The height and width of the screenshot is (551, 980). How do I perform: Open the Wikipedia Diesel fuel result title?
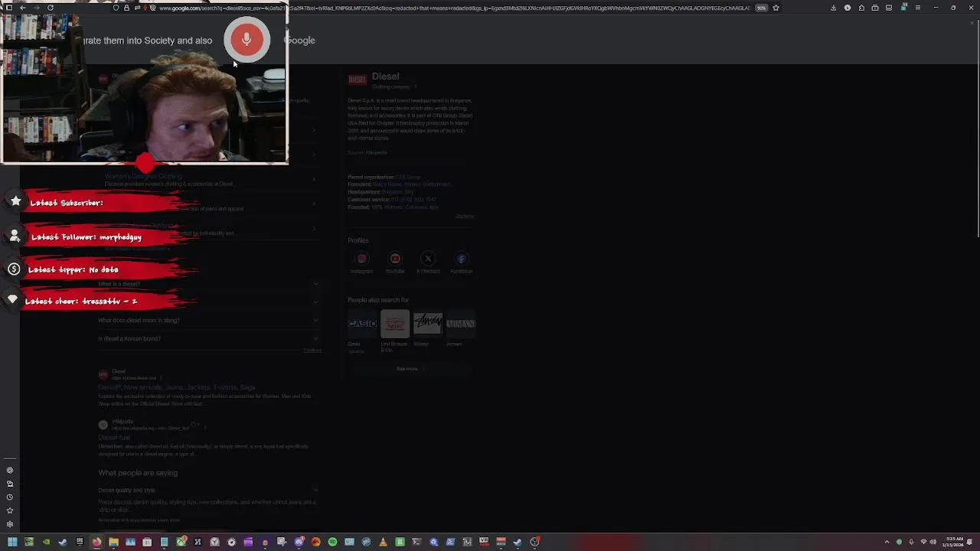pos(114,438)
